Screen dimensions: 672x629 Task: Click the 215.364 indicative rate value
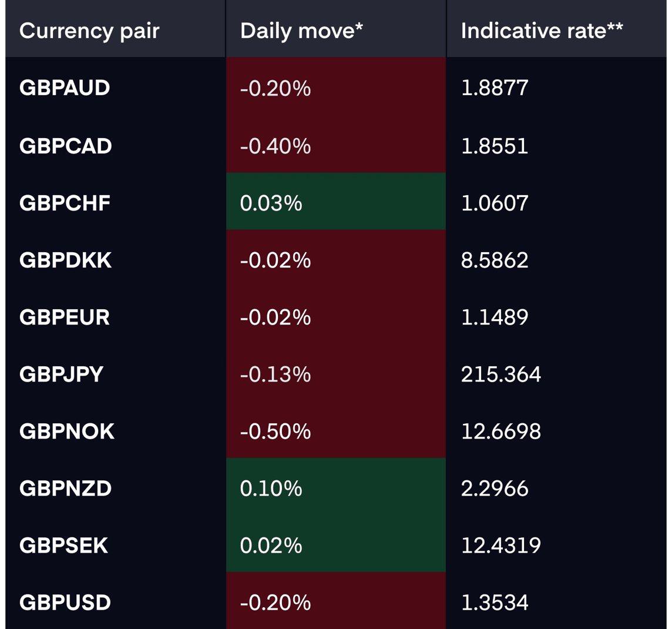pyautogui.click(x=501, y=374)
